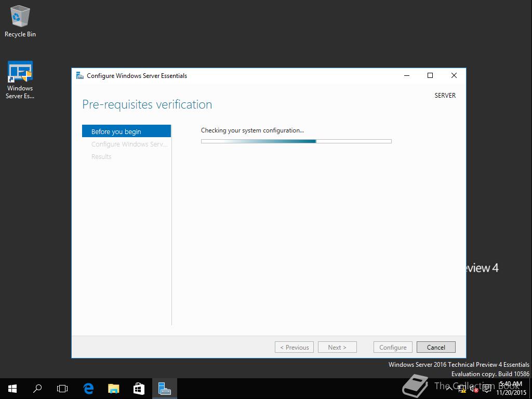Cancel the configuration wizard
Image resolution: width=532 pixels, height=399 pixels.
[x=436, y=347]
